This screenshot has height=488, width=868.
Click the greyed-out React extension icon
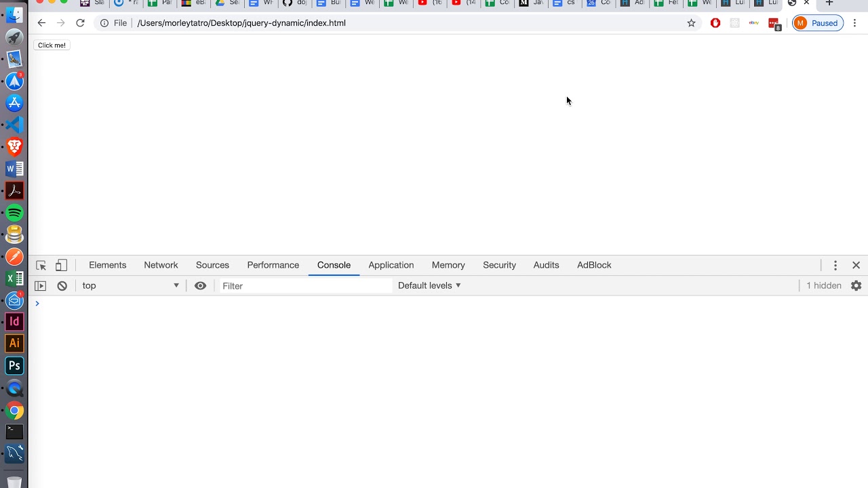pyautogui.click(x=734, y=23)
